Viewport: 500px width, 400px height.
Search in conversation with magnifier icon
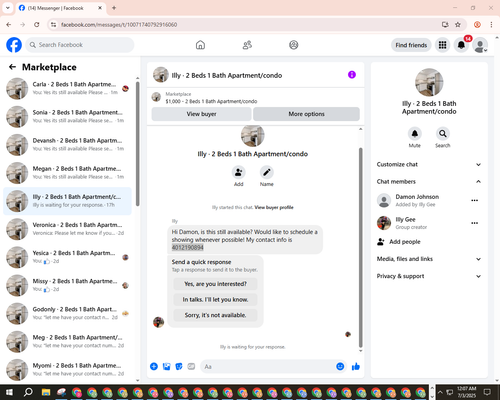point(443,134)
